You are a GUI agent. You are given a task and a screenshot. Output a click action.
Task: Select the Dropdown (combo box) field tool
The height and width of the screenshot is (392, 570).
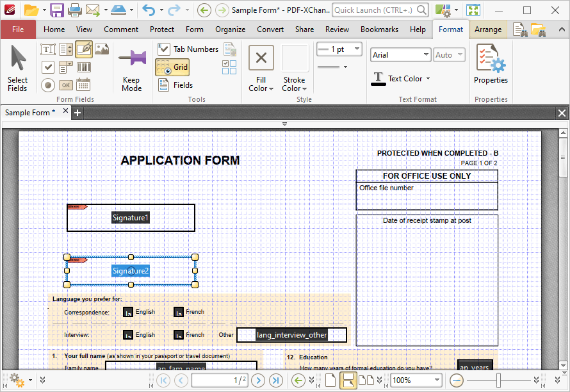(66, 67)
